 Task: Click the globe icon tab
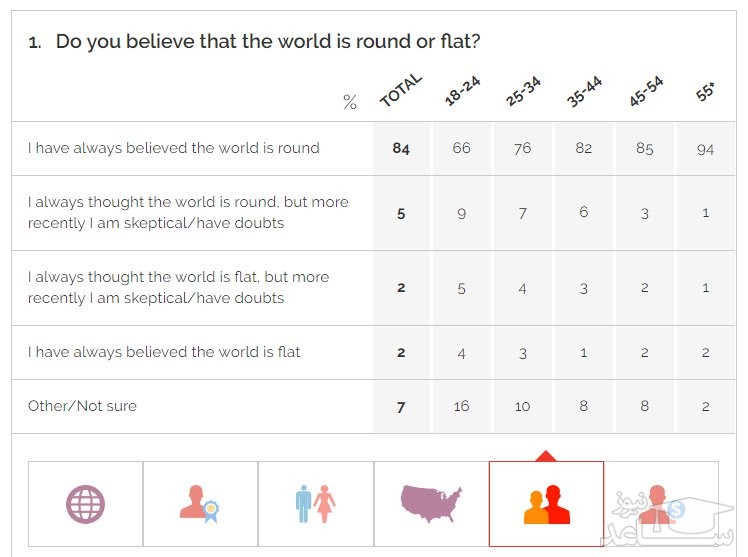pyautogui.click(x=85, y=503)
